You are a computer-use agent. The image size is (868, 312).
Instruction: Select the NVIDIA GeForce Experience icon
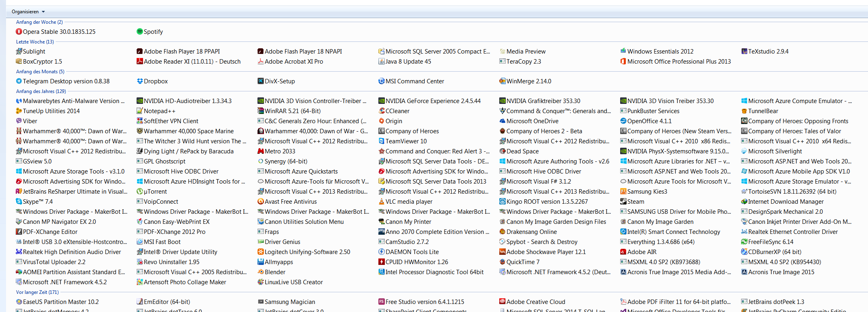[382, 101]
